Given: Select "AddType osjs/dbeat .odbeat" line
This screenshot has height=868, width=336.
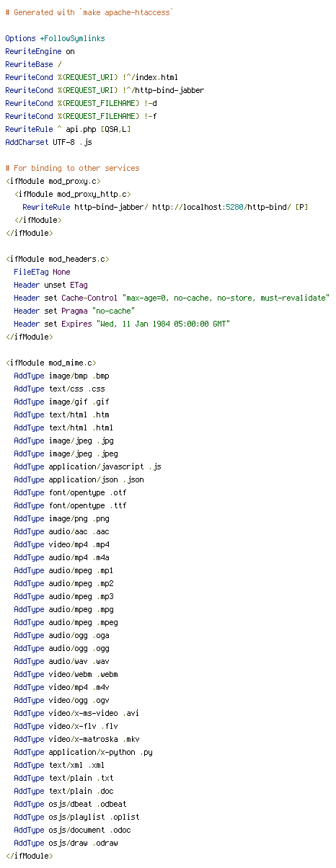Looking at the screenshot, I should tap(70, 804).
